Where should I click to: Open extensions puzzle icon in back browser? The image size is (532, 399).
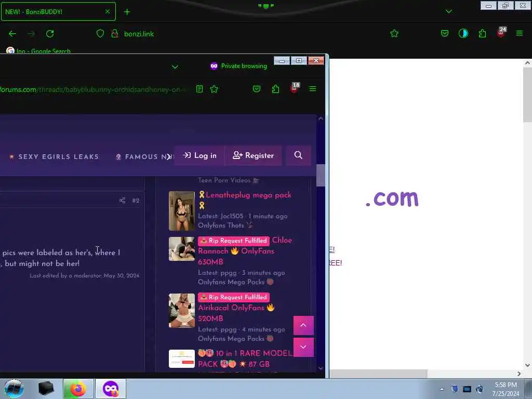tap(482, 33)
